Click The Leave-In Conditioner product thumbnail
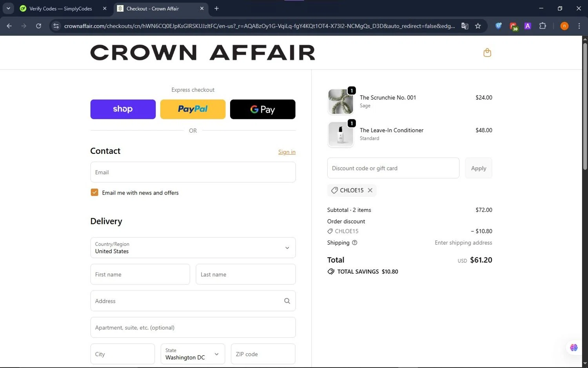Screen dimensions: 588x368 pos(340,134)
